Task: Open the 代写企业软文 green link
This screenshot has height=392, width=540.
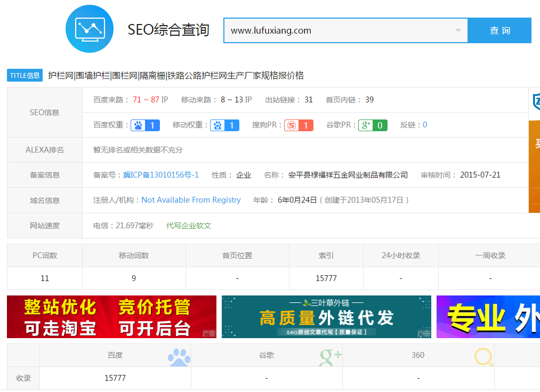Action: click(188, 226)
